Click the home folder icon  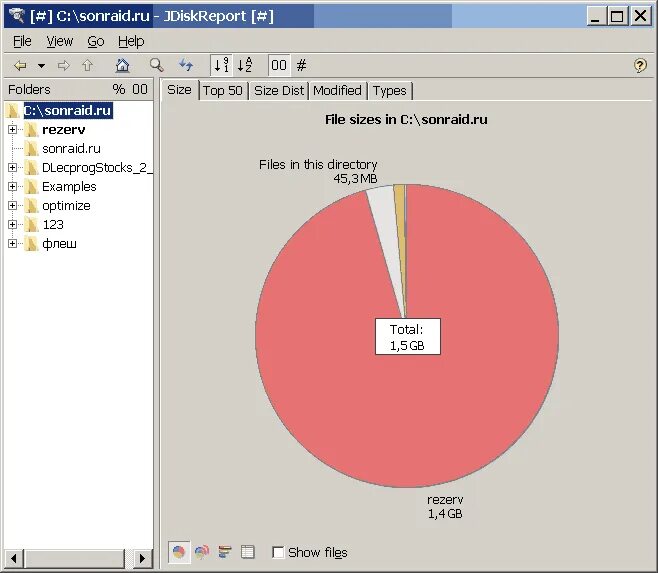(x=122, y=65)
